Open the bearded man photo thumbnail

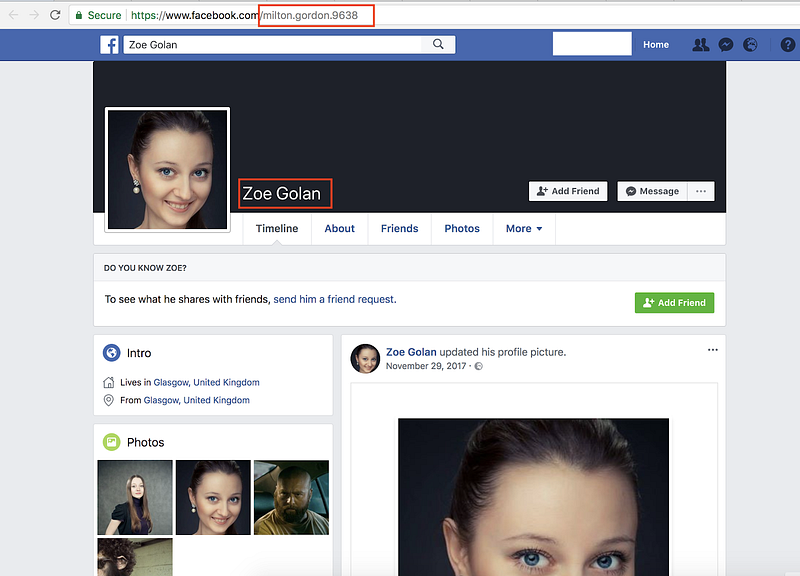coord(291,497)
